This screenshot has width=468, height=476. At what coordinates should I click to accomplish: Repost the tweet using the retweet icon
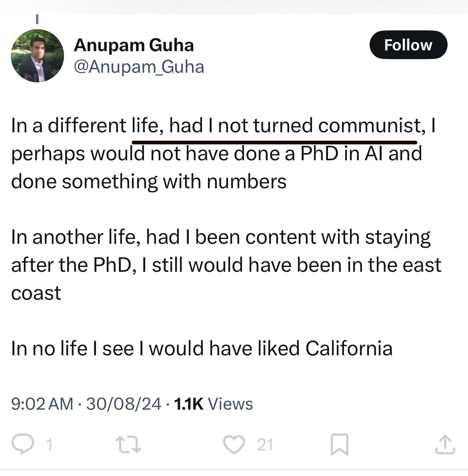[x=128, y=444]
